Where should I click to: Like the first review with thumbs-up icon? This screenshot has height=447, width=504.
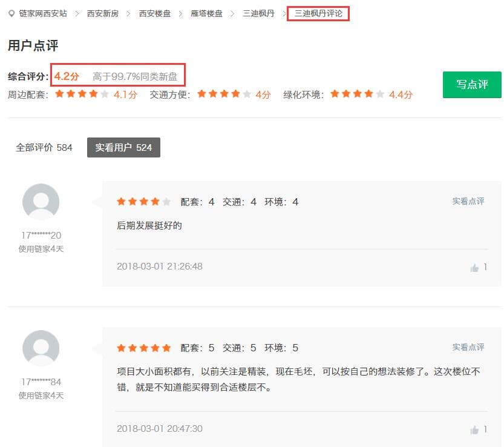pos(474,268)
